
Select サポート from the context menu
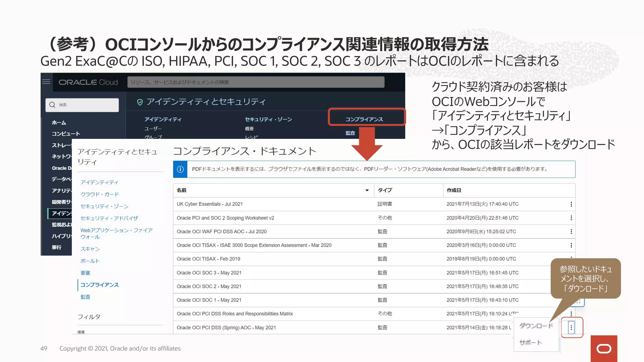pyautogui.click(x=530, y=343)
